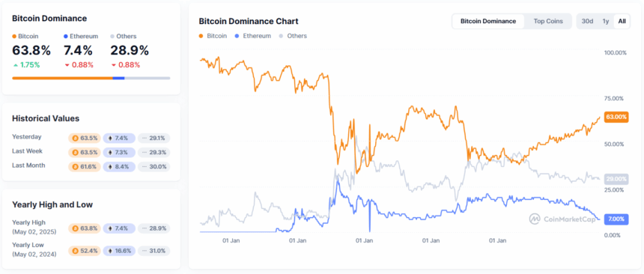Screen dimensions: 644x274
Task: Click the orange dot beside Bitcoin 63.8%
Action: tap(14, 36)
